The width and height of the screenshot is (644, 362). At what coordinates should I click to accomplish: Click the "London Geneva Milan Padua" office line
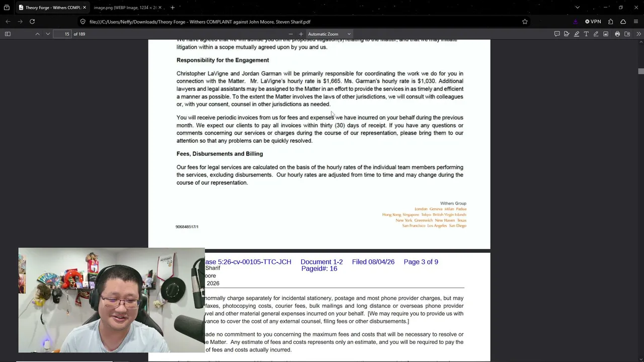(440, 209)
